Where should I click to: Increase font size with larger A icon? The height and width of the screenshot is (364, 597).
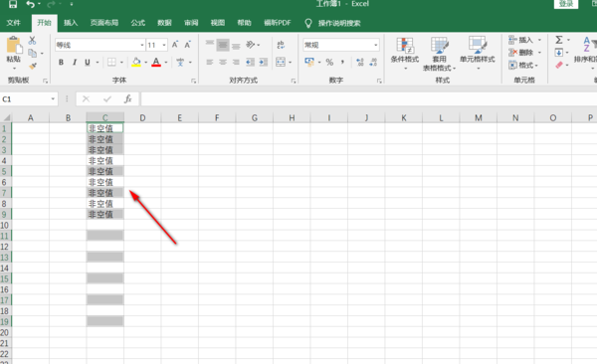(175, 45)
